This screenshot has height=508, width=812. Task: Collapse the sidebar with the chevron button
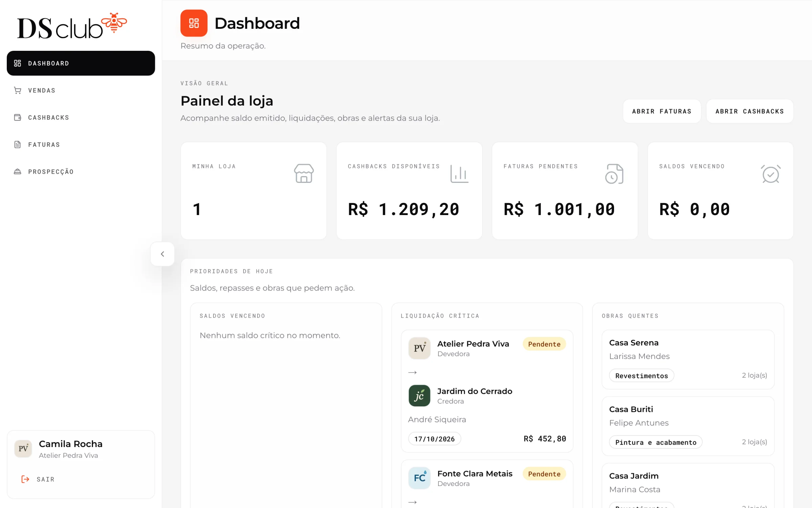(162, 254)
